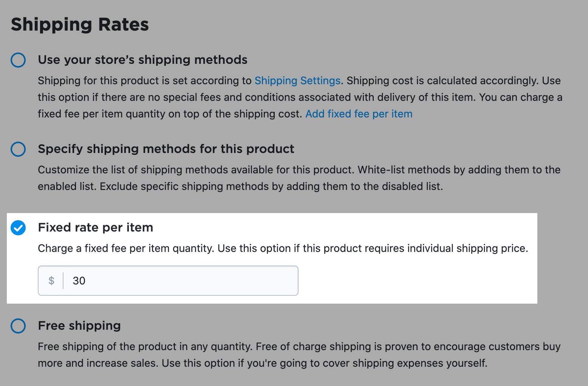Click the dollar sign currency symbol

coord(51,281)
